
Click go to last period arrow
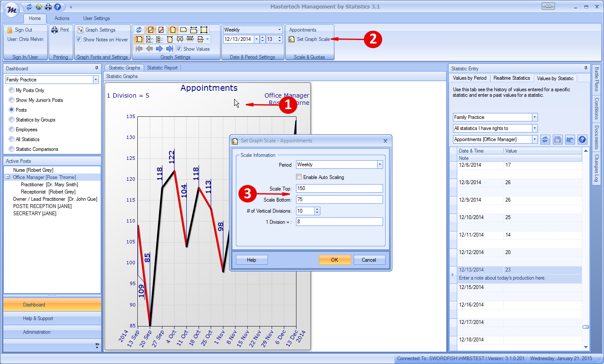(x=170, y=49)
